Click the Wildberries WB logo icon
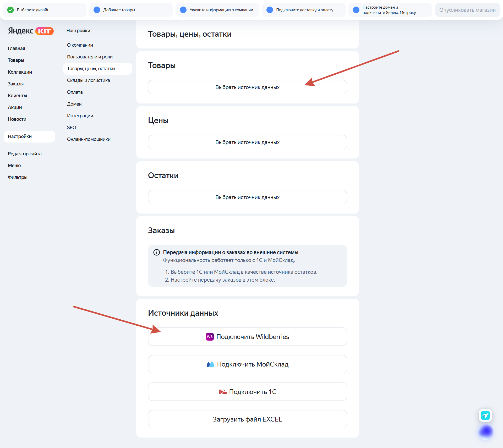The width and height of the screenshot is (503, 448). 210,337
